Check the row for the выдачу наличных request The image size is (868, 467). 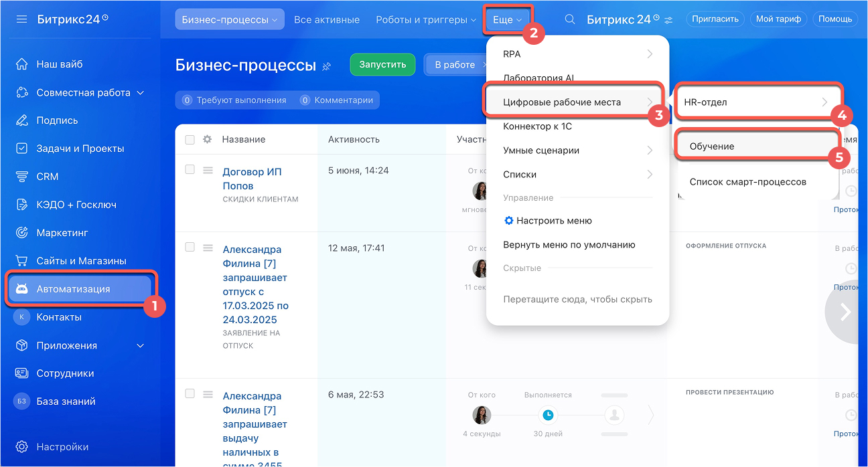click(190, 394)
